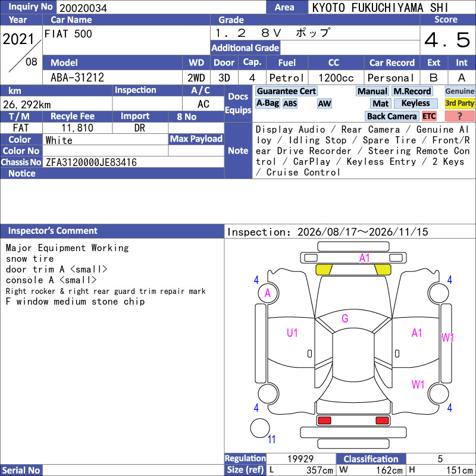Click the console A small comment

tap(51, 280)
